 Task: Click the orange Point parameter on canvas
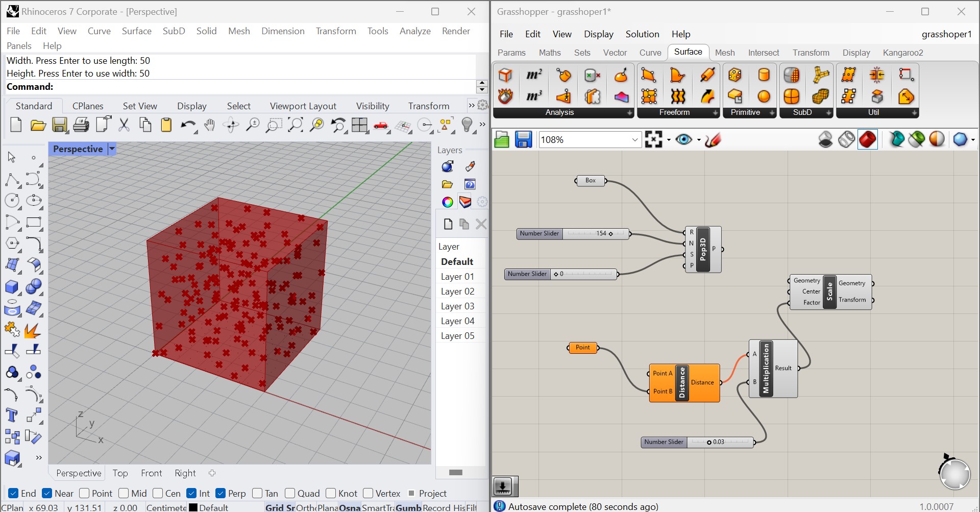pyautogui.click(x=582, y=348)
